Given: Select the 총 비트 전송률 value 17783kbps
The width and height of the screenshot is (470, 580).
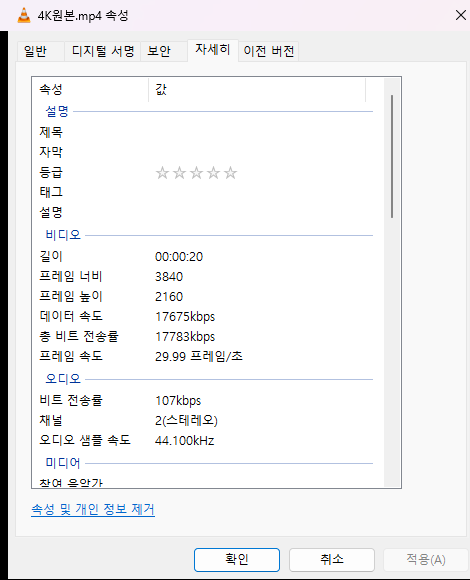Looking at the screenshot, I should click(x=185, y=337).
